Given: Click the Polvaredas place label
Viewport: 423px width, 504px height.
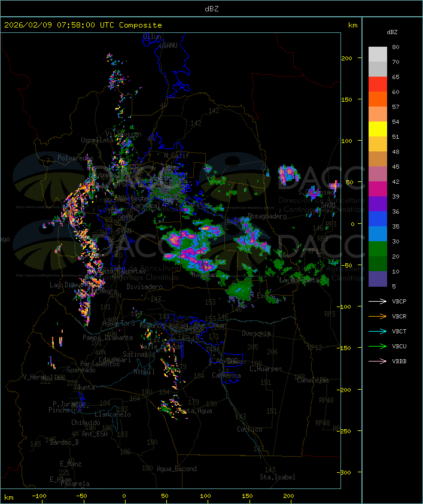Looking at the screenshot, I should tap(75, 158).
